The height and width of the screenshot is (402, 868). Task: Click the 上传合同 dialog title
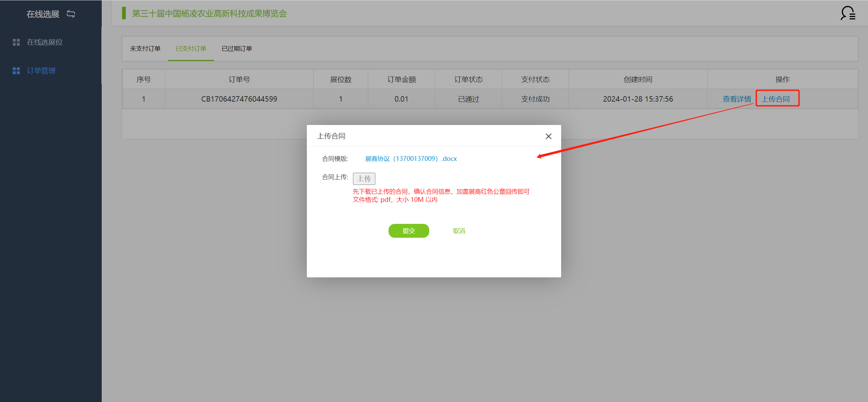[331, 136]
